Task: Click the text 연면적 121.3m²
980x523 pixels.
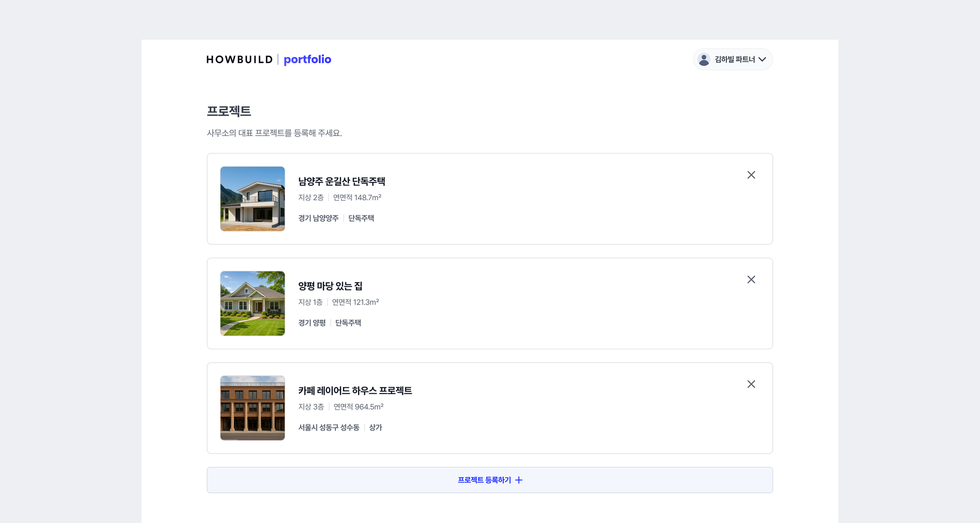Action: pos(356,302)
